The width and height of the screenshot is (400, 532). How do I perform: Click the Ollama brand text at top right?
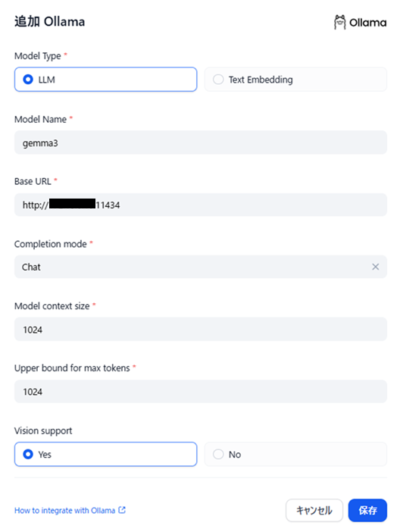pyautogui.click(x=367, y=23)
